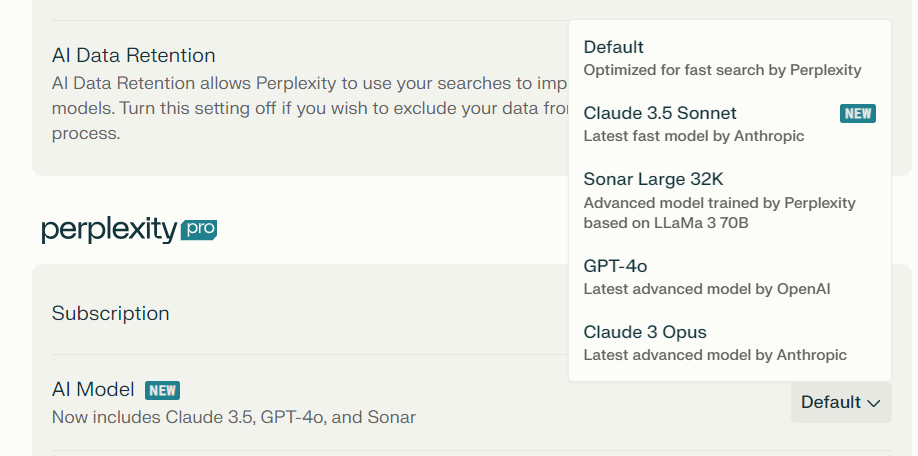Click the Perplexity wordmark logo
918x456 pixels.
pos(109,230)
